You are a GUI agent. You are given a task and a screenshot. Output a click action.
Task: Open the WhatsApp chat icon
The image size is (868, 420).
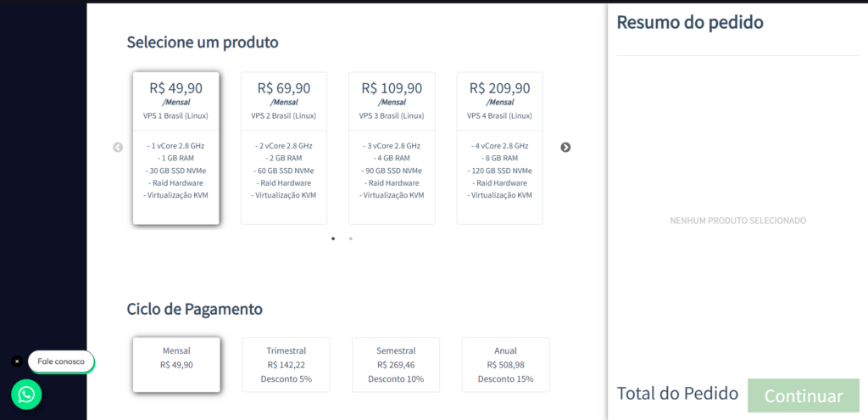(x=26, y=394)
